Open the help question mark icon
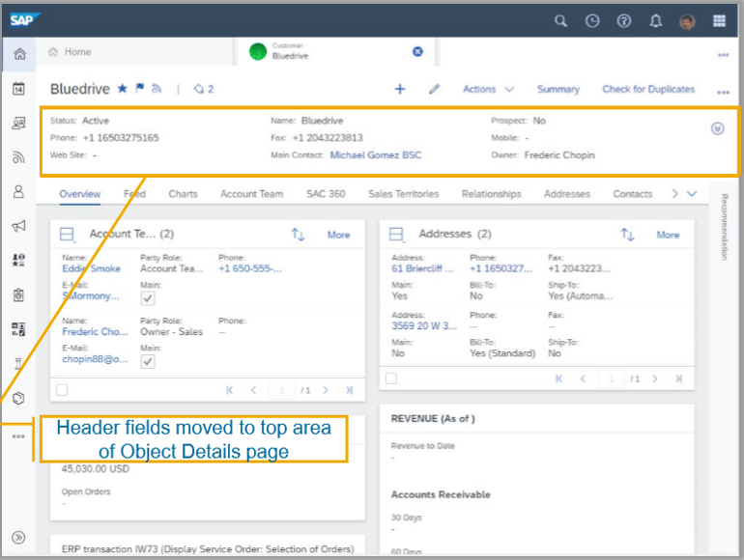This screenshot has height=560, width=744. [x=624, y=21]
